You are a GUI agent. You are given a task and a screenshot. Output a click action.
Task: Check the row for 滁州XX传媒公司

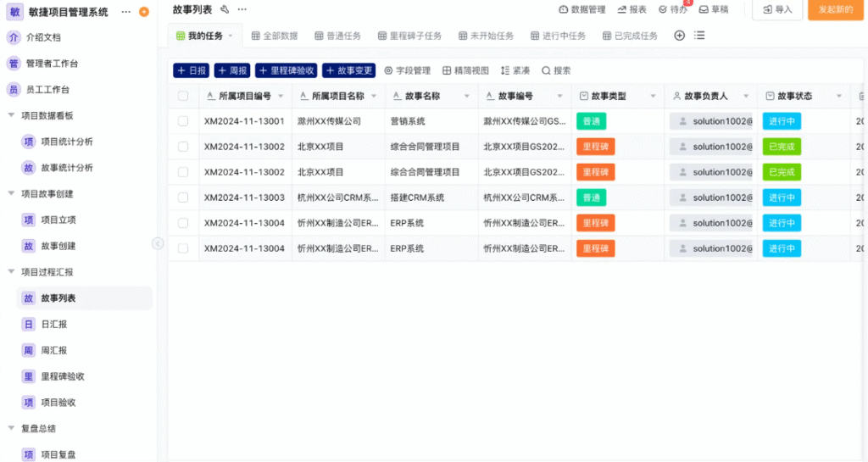(x=183, y=121)
